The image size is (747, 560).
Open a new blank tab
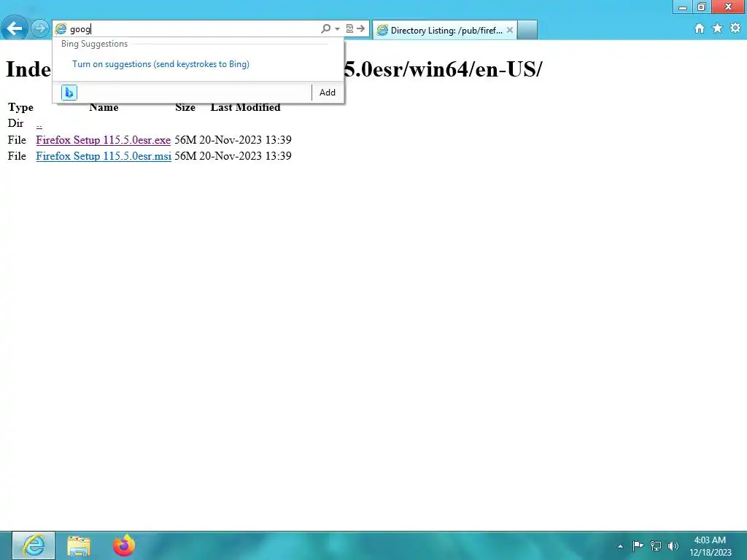pyautogui.click(x=527, y=29)
